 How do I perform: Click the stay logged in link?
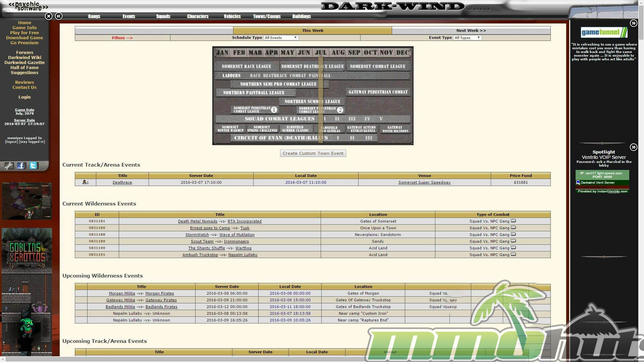coord(32,142)
